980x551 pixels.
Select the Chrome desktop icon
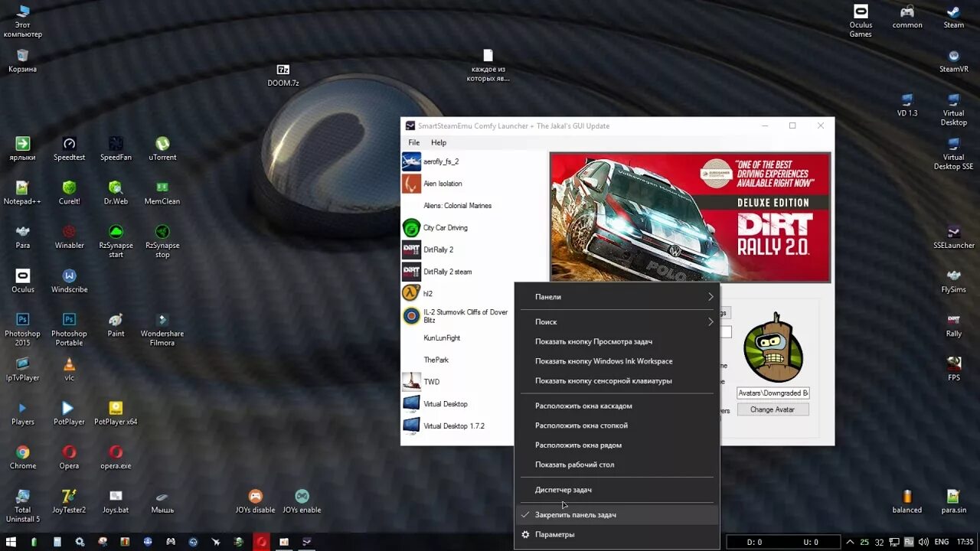click(23, 458)
